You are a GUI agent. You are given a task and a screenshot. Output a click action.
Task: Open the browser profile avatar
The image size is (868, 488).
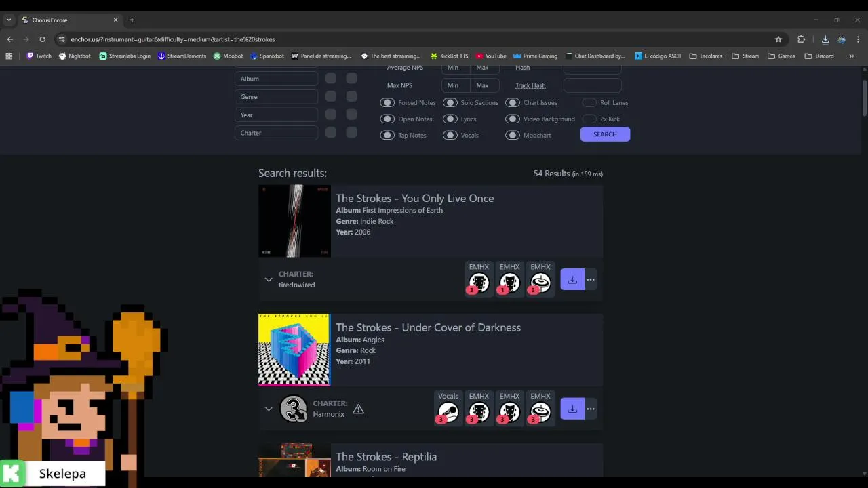click(842, 39)
